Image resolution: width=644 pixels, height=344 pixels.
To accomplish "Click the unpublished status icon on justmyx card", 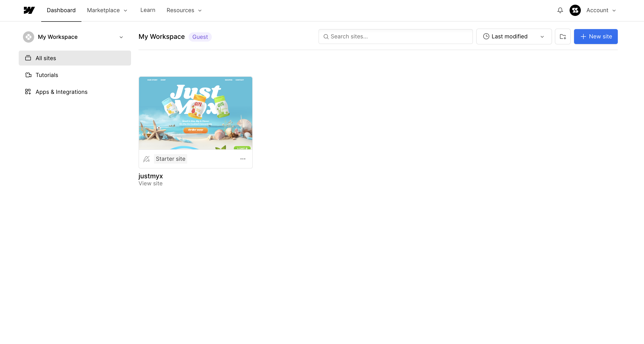I will click(146, 159).
